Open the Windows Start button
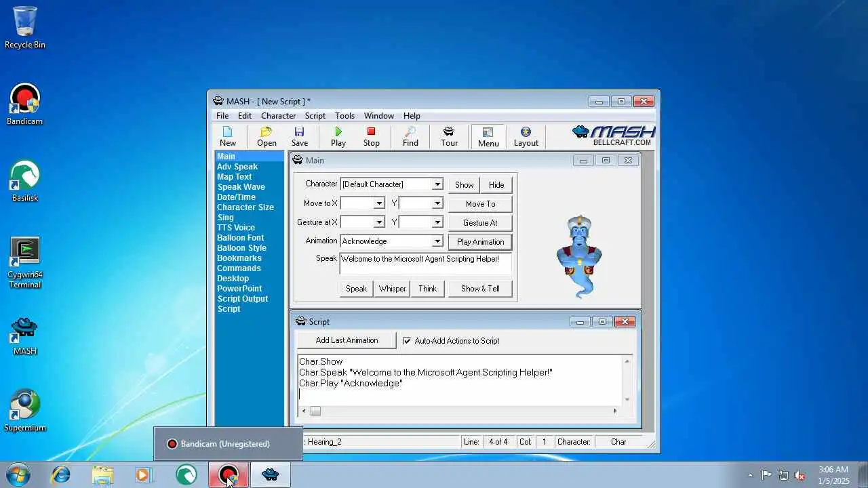868x488 pixels. point(18,474)
